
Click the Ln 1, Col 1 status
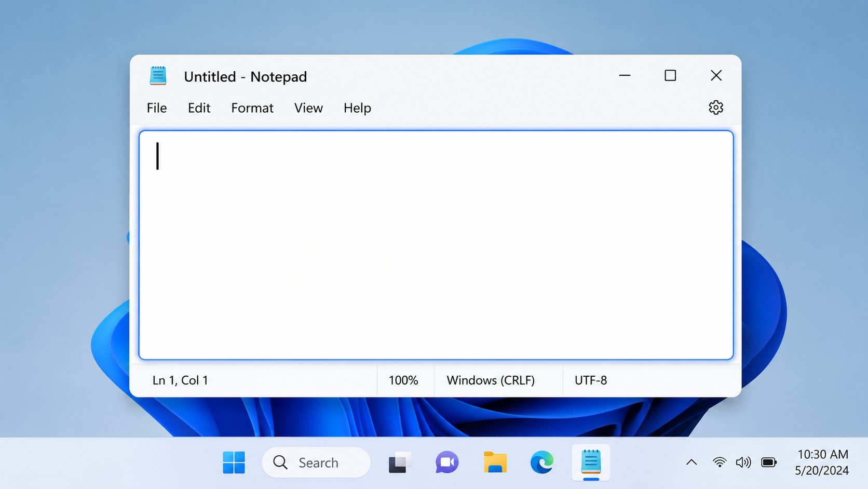[180, 380]
